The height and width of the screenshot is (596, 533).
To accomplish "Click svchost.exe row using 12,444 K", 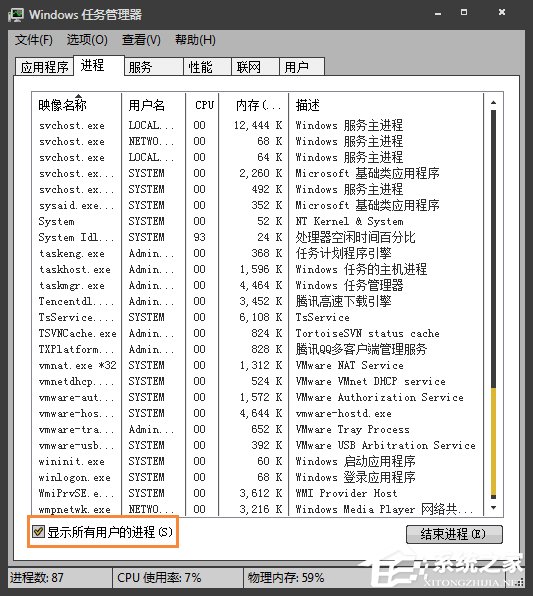I will [257, 125].
